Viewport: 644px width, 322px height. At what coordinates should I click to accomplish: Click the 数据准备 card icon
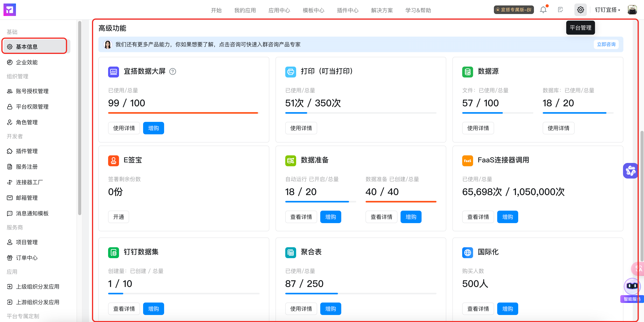click(290, 160)
